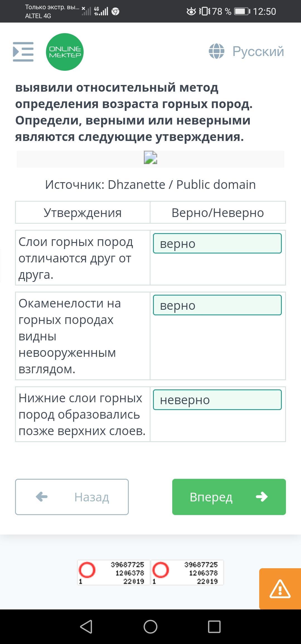Image resolution: width=301 pixels, height=644 pixels.
Task: Open the answer dropdown for rock layers differ statement
Action: click(217, 243)
